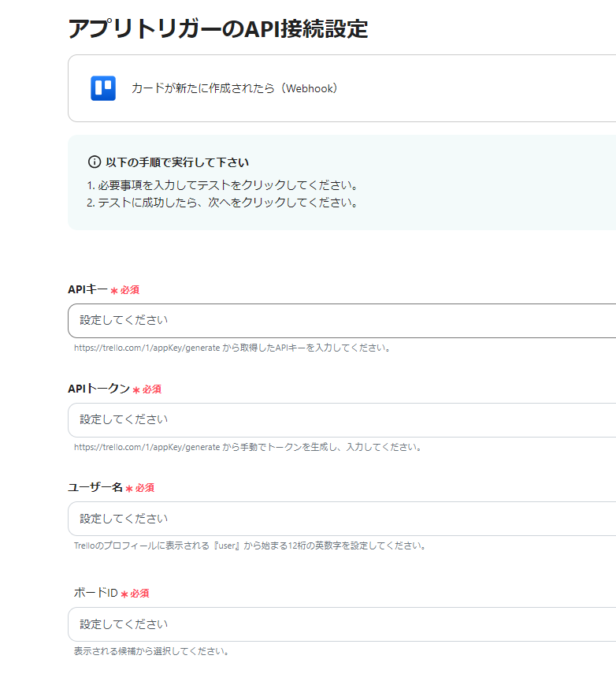Click the info icon beside 以下の手順で実行して下さい
Image resolution: width=616 pixels, height=674 pixels.
[94, 162]
